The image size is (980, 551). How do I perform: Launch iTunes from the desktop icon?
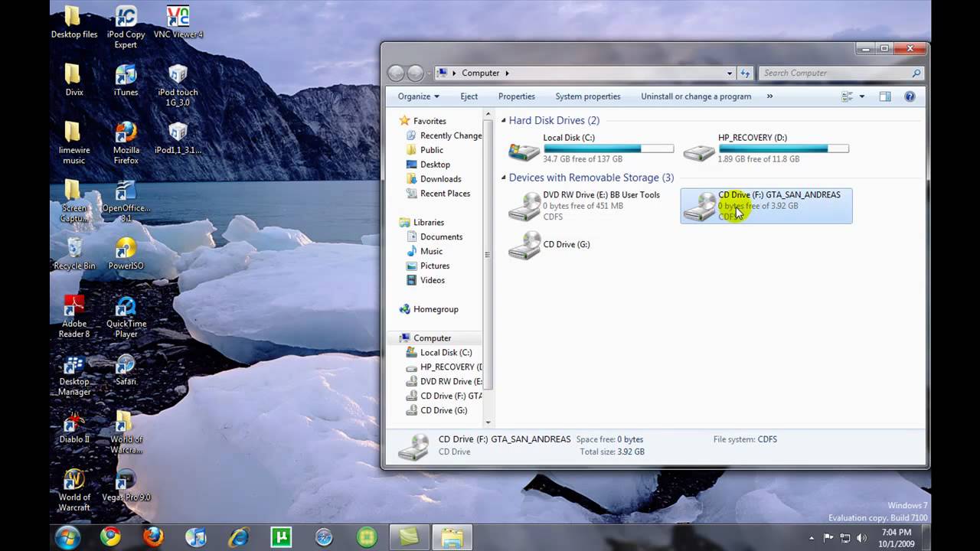[x=126, y=80]
